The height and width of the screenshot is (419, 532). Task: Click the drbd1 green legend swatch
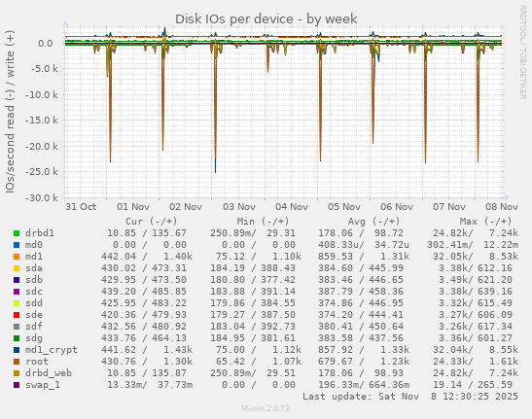(x=17, y=233)
